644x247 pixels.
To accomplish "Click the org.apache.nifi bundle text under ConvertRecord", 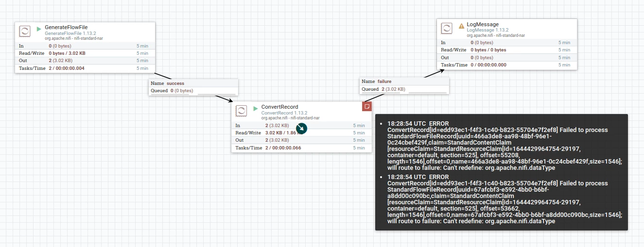I will pos(290,118).
